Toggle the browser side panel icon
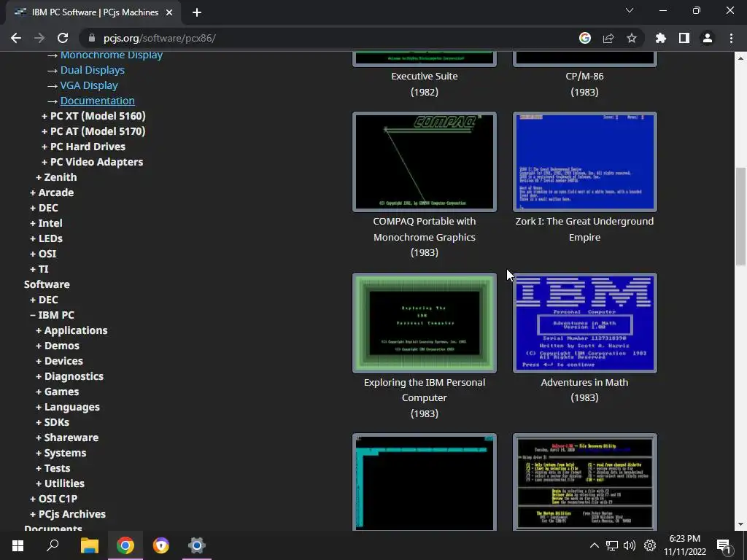The width and height of the screenshot is (747, 560). [684, 38]
